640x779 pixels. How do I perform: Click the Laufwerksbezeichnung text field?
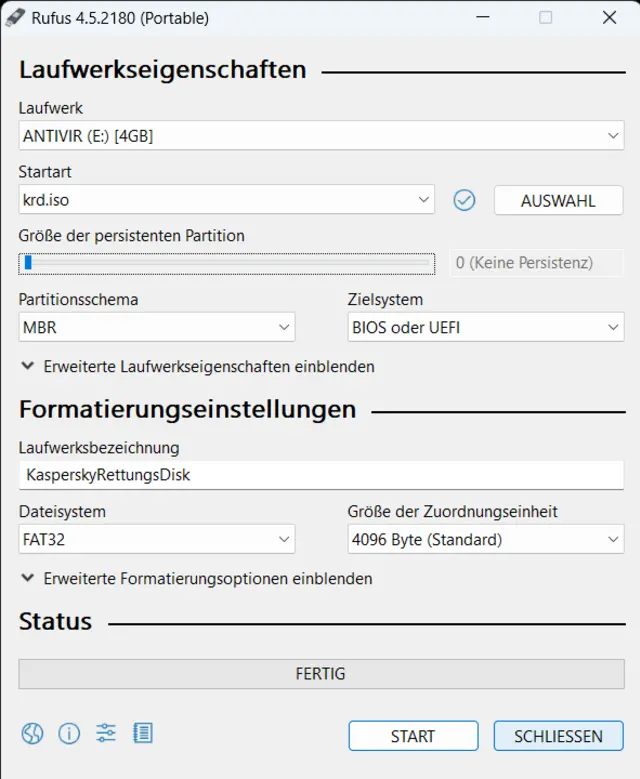tap(321, 475)
